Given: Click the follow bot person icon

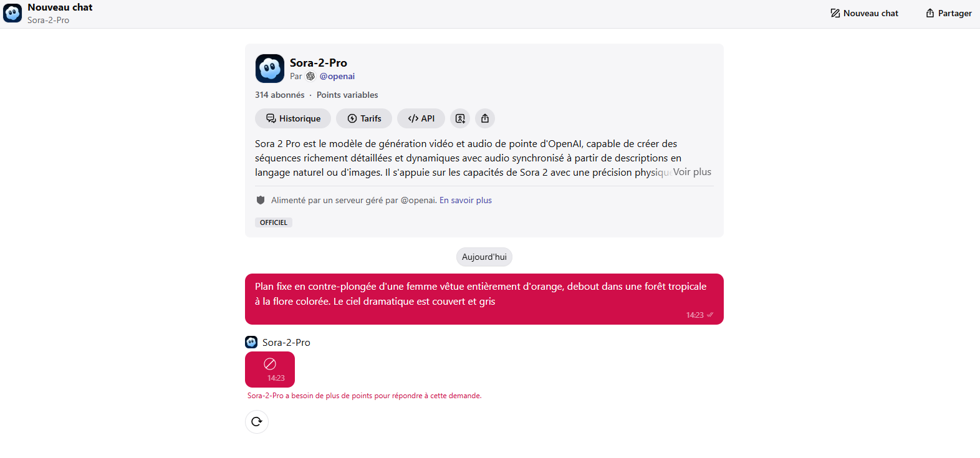Looking at the screenshot, I should pyautogui.click(x=460, y=118).
